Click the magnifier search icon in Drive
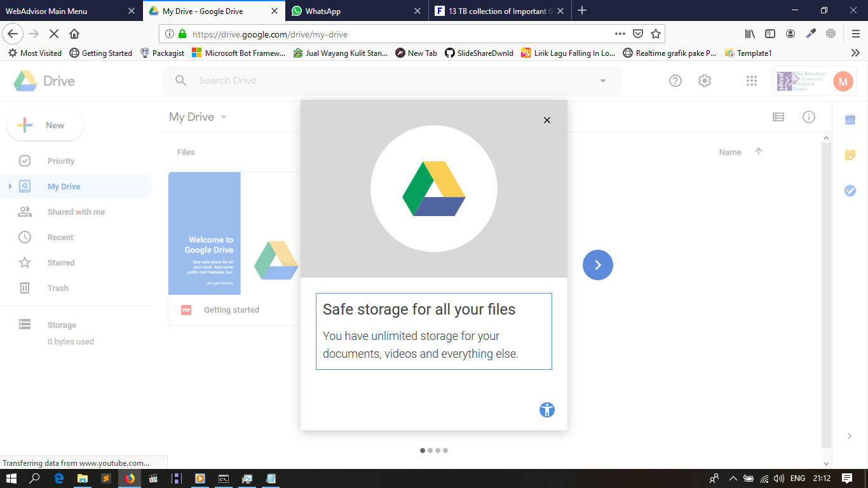Screen dimensions: 868x488 [x=181, y=81]
